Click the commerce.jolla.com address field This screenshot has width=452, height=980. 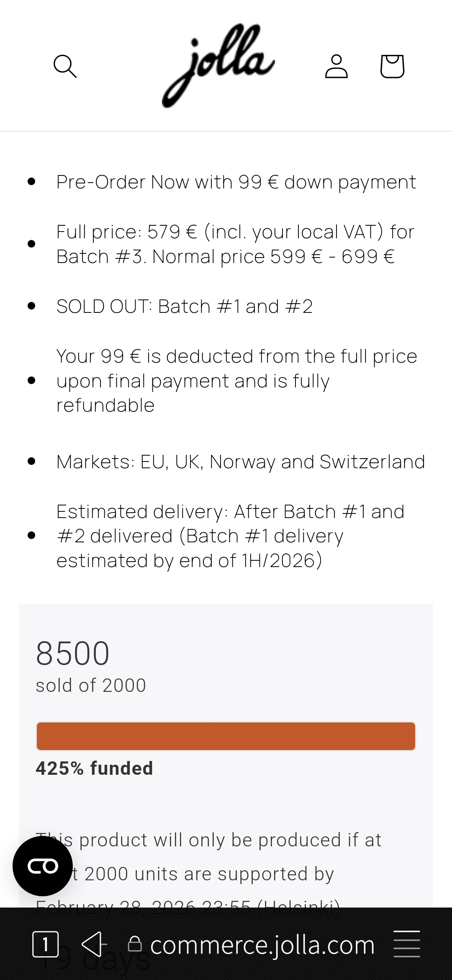[x=262, y=945]
